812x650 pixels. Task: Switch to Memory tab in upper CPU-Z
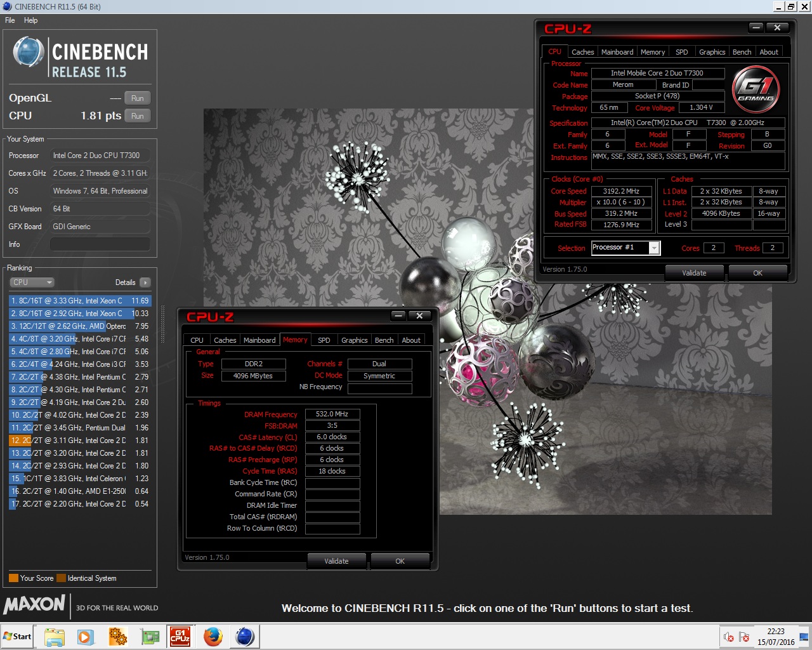point(653,52)
